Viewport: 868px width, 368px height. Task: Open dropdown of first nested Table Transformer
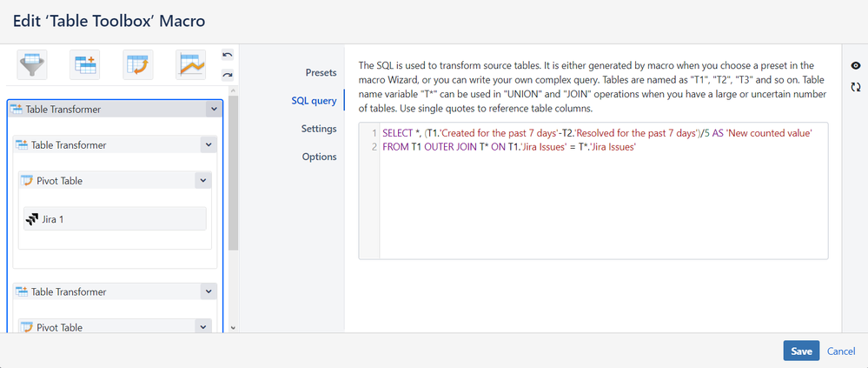point(208,145)
